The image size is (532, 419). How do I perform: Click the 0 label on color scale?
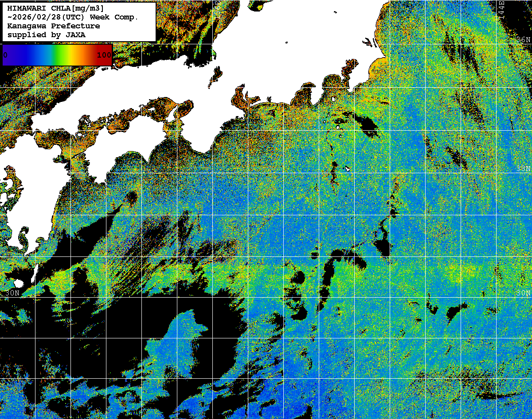coord(5,55)
